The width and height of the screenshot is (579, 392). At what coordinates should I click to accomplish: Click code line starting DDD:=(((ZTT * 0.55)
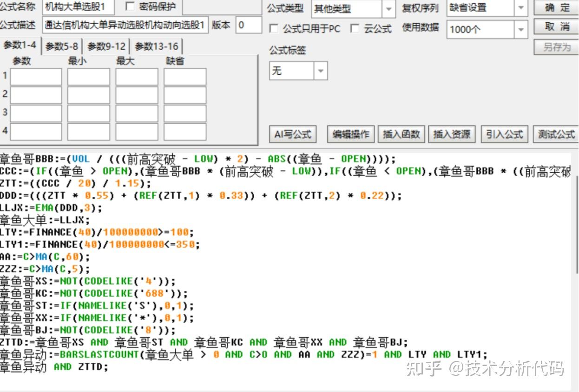click(201, 196)
